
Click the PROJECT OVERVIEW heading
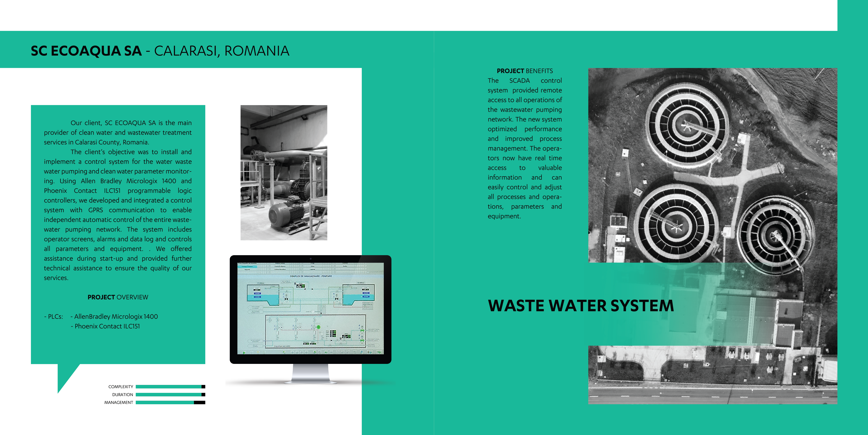click(x=118, y=297)
